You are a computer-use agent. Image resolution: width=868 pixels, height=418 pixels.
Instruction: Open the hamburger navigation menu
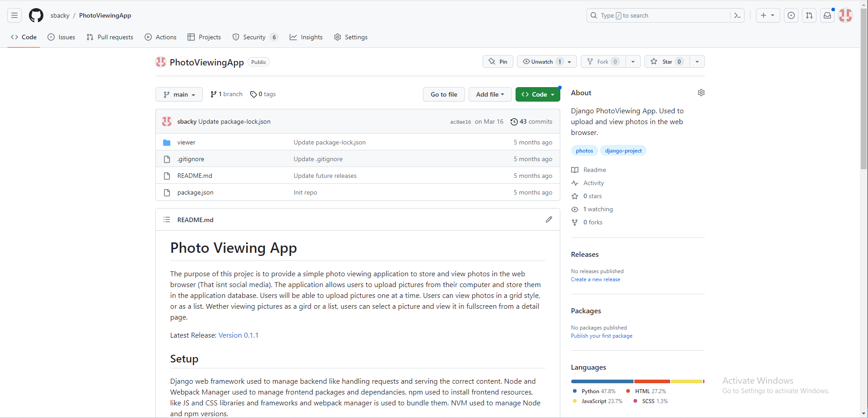tap(14, 15)
